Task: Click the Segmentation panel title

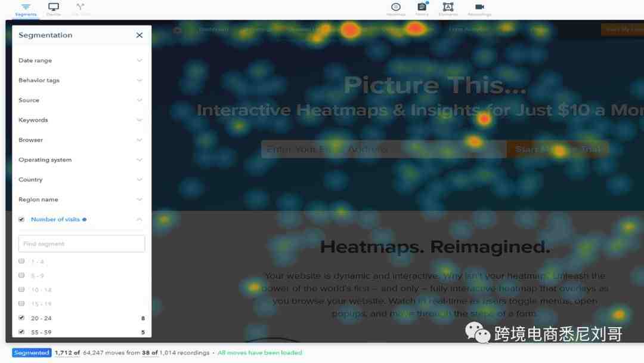Action: pos(45,35)
